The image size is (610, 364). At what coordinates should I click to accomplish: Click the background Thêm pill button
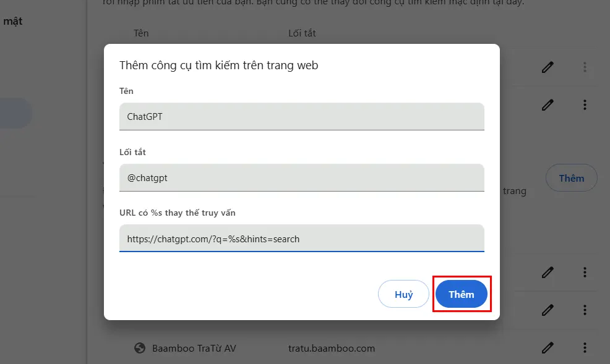click(571, 177)
